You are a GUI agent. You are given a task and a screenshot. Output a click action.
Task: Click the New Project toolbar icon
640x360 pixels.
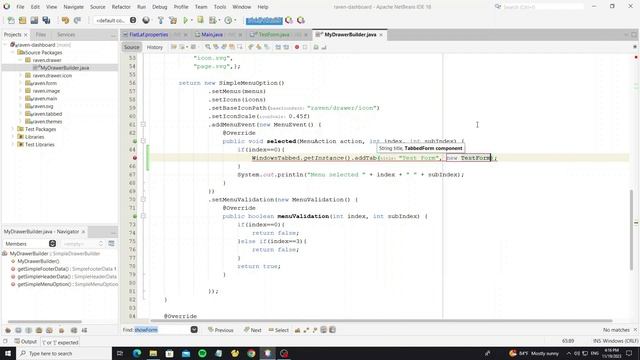tap(22, 20)
